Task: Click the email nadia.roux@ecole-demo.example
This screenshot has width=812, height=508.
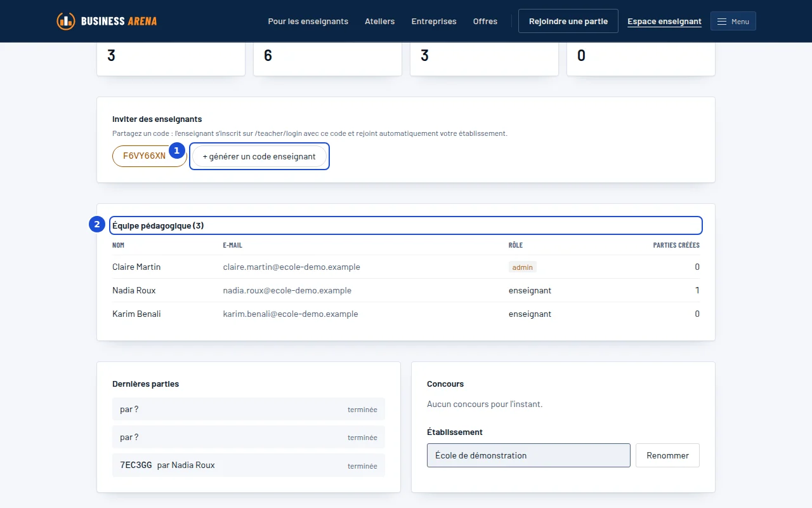Action: click(287, 290)
